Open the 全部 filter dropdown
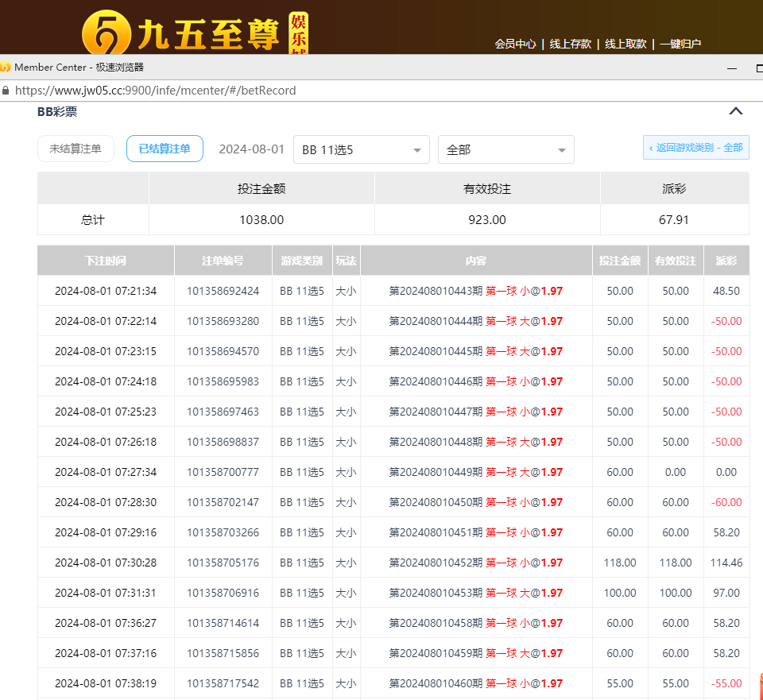The width and height of the screenshot is (763, 700). tap(505, 149)
